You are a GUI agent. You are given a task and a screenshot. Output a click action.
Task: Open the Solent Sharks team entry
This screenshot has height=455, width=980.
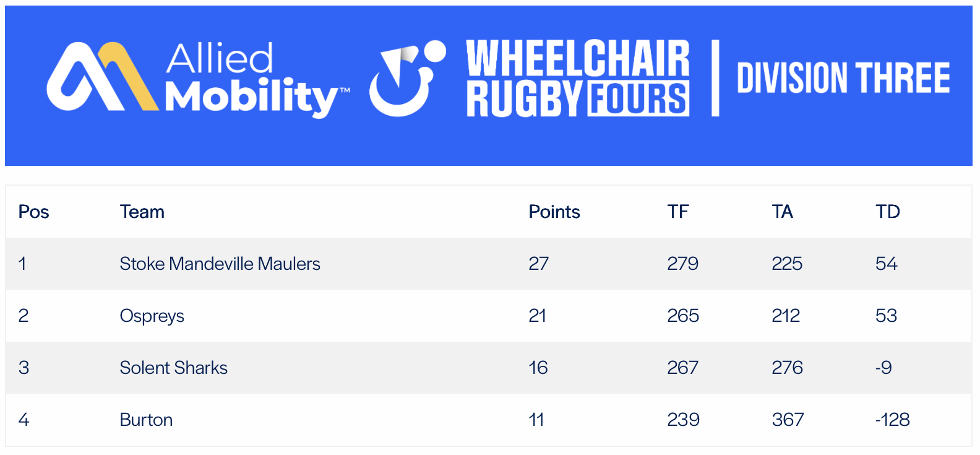click(173, 368)
